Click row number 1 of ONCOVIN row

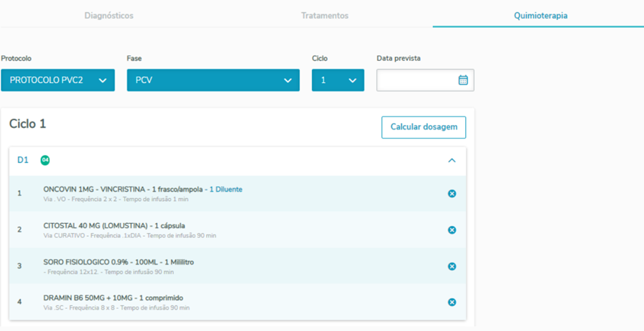[19, 194]
